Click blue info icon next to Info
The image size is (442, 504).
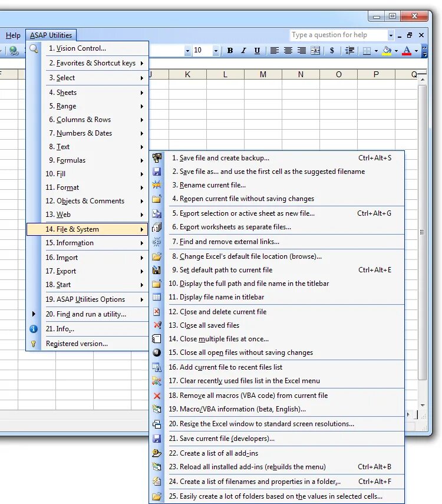point(34,329)
